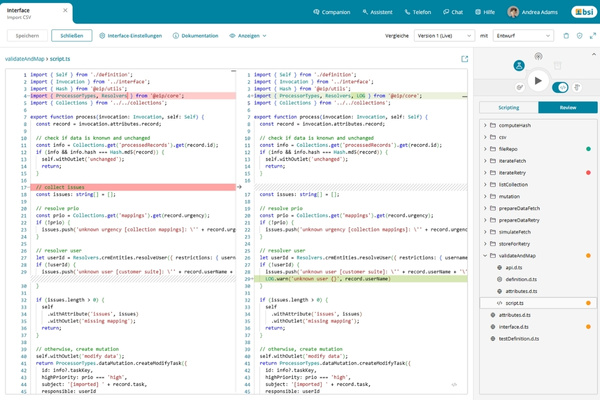Expand the csv folder
This screenshot has height=400, width=600.
[485, 137]
